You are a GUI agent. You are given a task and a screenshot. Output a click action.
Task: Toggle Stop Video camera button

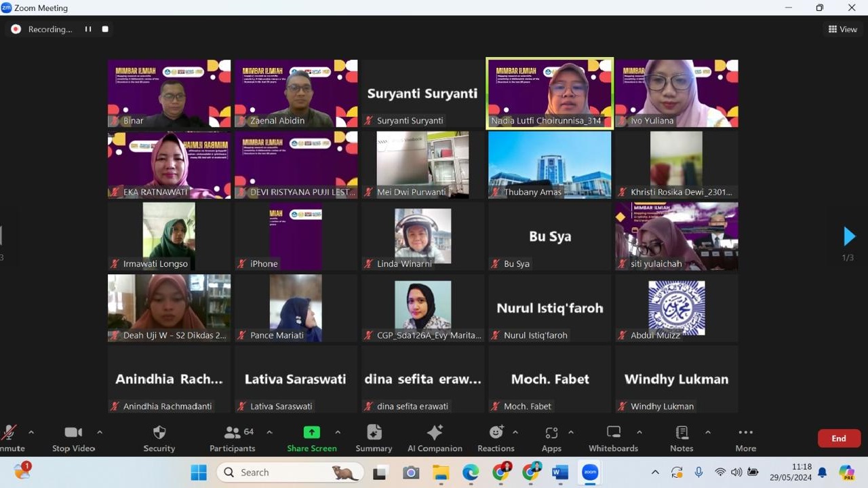(73, 433)
